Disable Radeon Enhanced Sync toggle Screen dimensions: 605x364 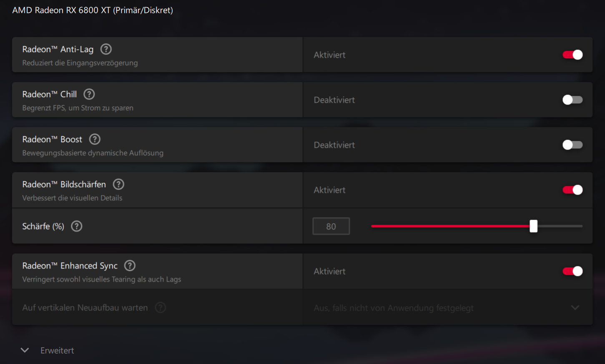572,271
